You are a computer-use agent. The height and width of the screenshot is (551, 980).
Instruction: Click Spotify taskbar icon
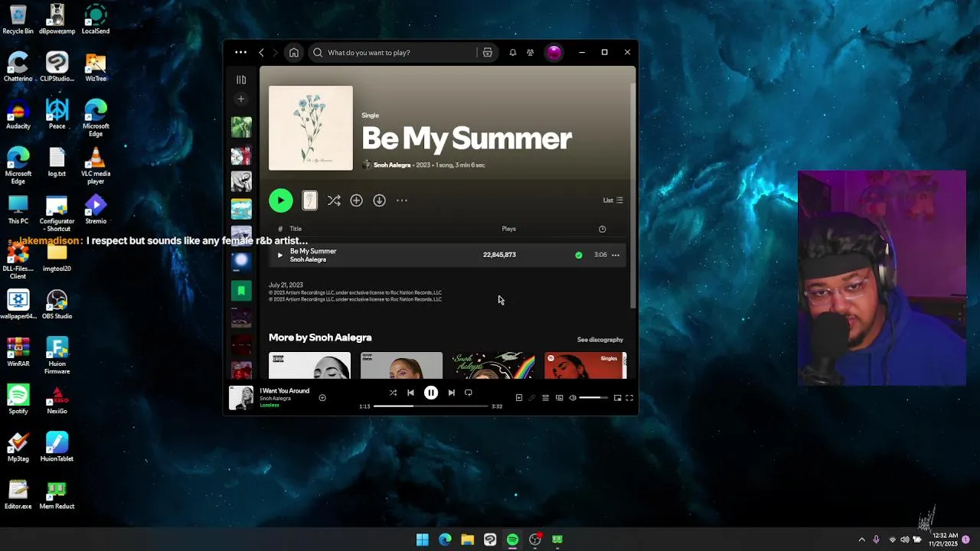point(512,540)
